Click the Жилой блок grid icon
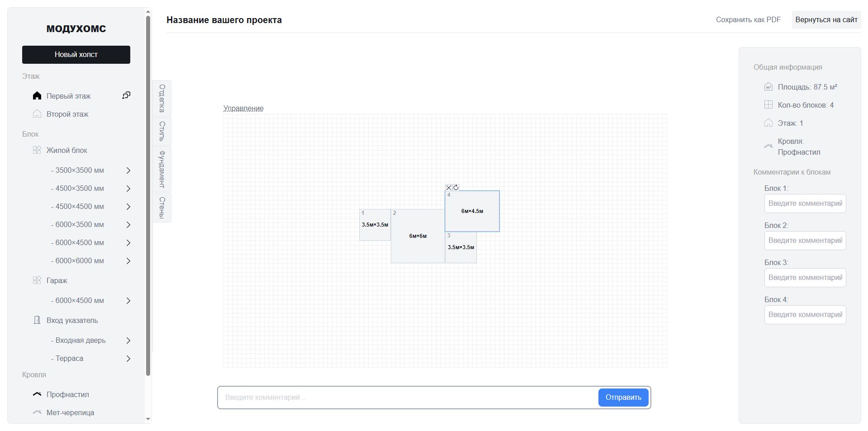The height and width of the screenshot is (431, 868). pyautogui.click(x=37, y=150)
